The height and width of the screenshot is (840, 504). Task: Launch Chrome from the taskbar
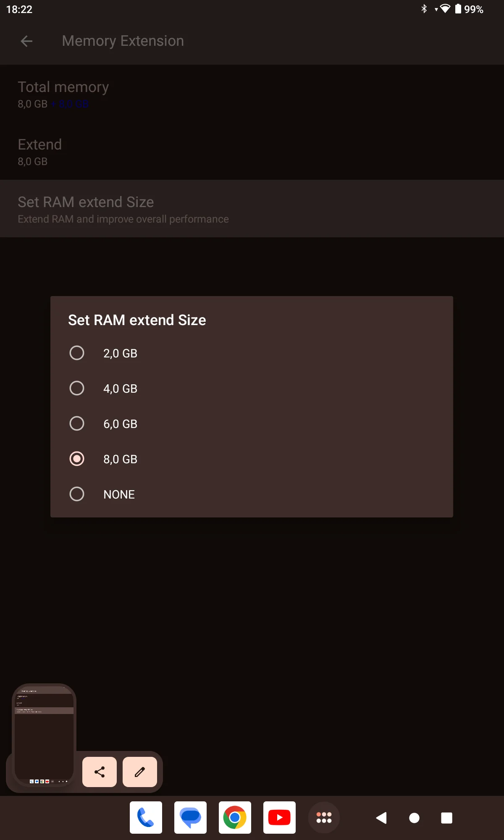click(235, 817)
